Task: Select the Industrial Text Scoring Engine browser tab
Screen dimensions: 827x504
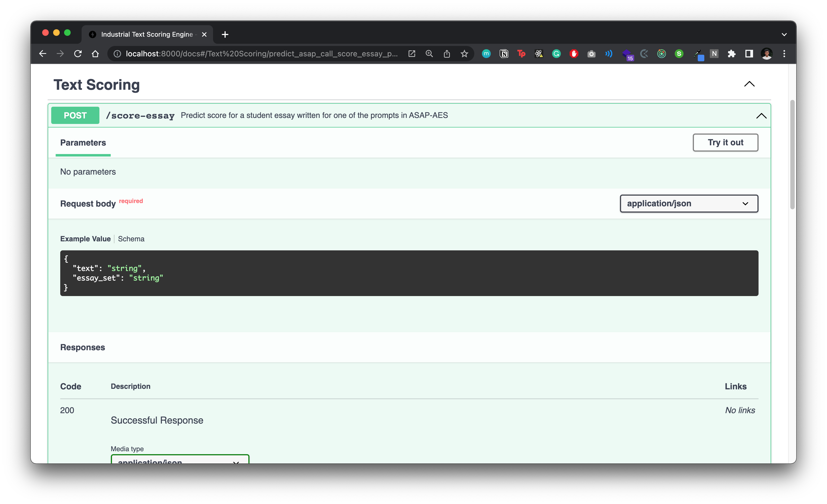Action: [144, 34]
